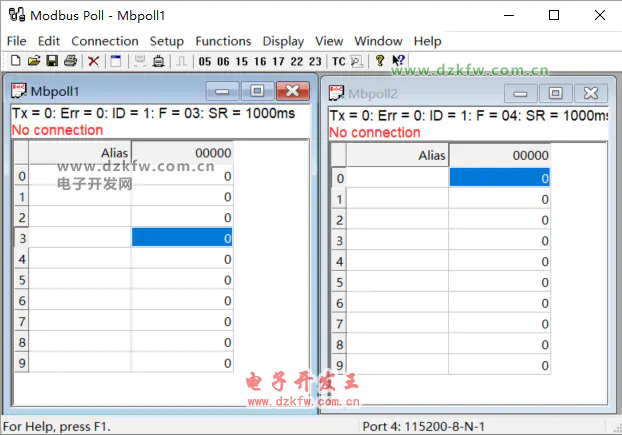Click the Print toolbar icon

pos(70,61)
